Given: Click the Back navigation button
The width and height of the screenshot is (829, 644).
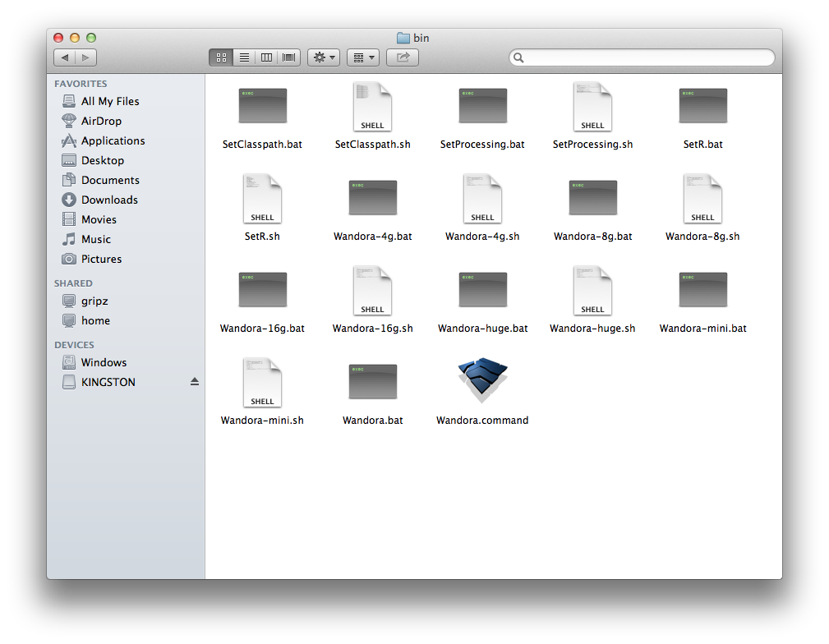Looking at the screenshot, I should tap(65, 57).
